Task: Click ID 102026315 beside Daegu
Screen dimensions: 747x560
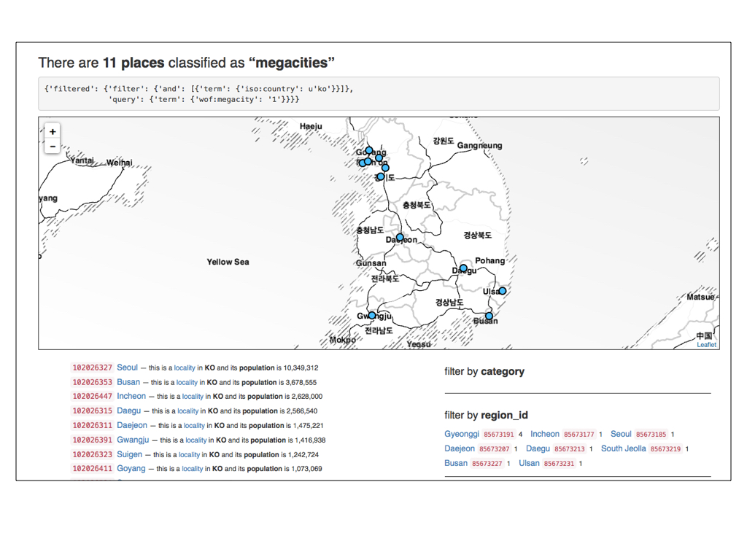Action: point(92,411)
